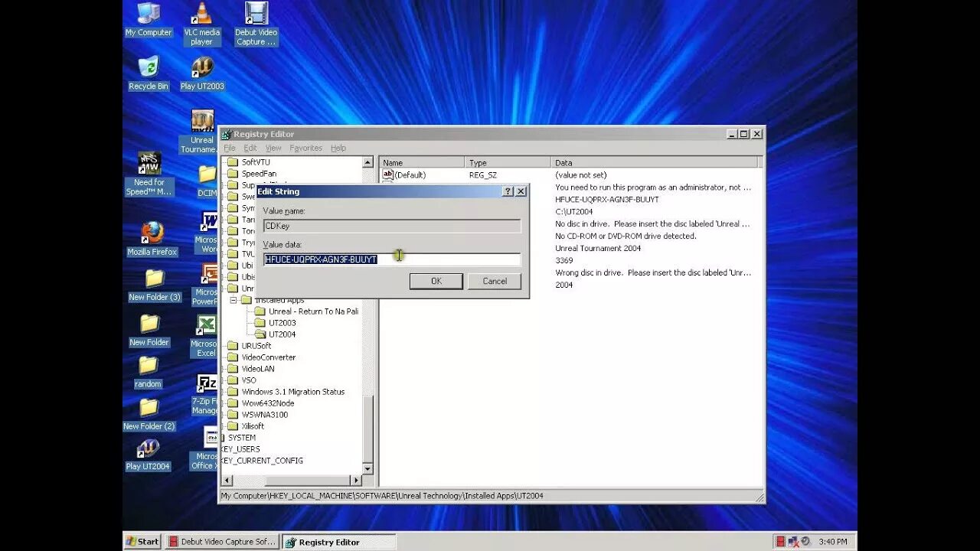This screenshot has width=980, height=551.
Task: Select the VideoConverter registry key
Action: pos(269,357)
